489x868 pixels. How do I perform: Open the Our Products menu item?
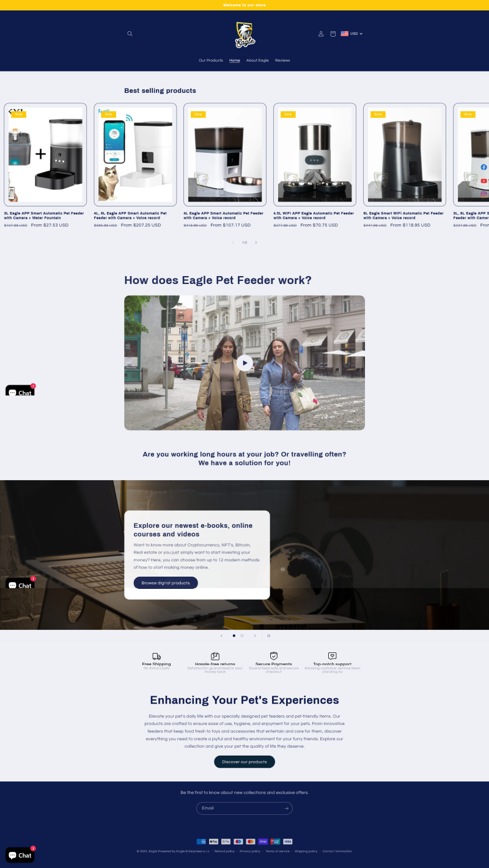(x=211, y=60)
